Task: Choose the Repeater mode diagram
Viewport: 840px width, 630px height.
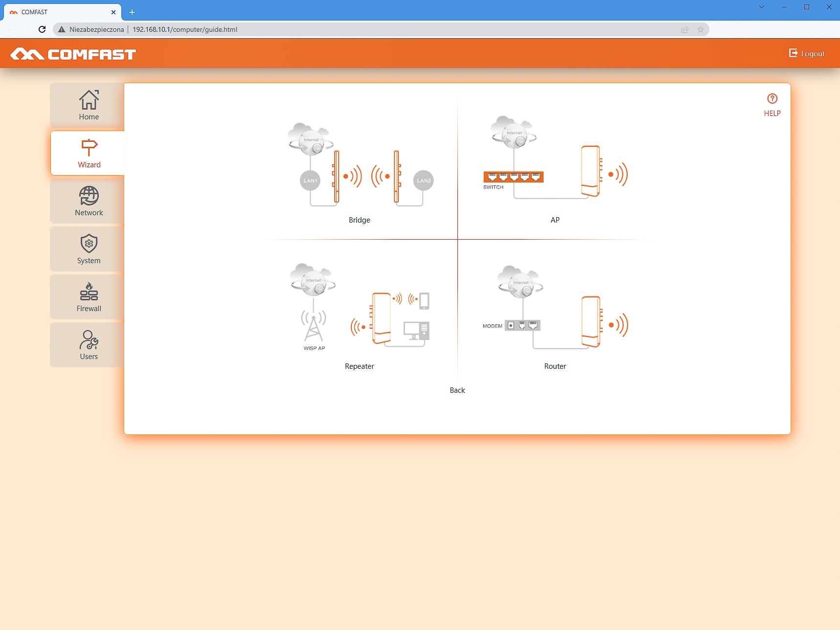Action: 360,307
